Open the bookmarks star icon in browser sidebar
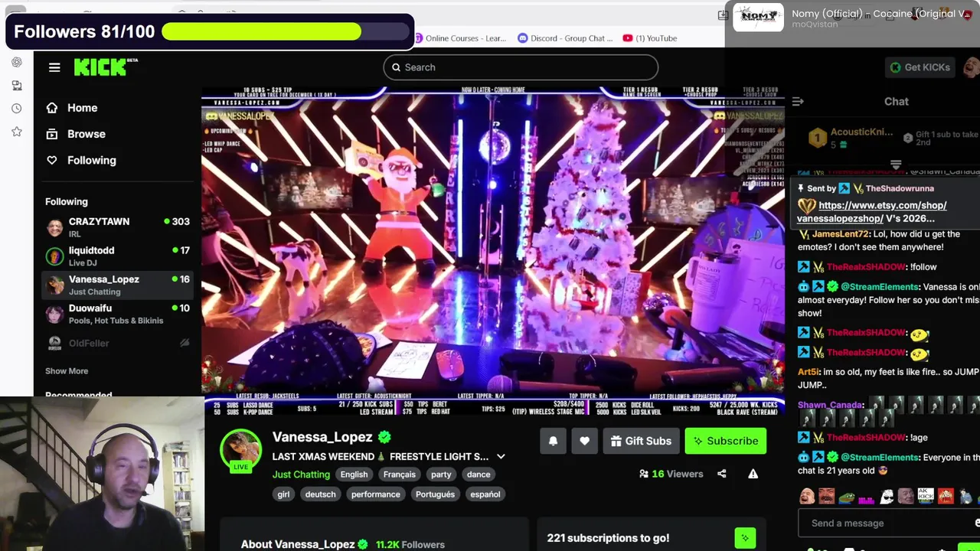 pyautogui.click(x=17, y=132)
